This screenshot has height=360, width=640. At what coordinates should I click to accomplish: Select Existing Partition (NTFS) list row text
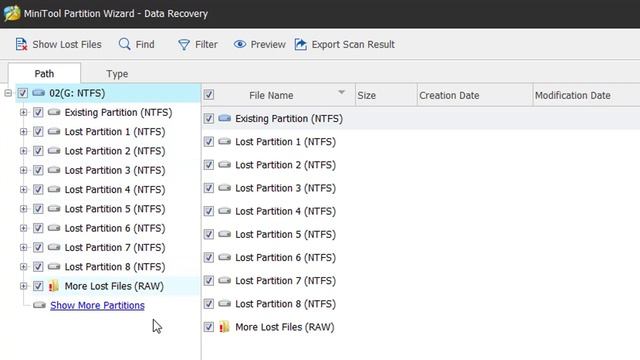pyautogui.click(x=289, y=118)
